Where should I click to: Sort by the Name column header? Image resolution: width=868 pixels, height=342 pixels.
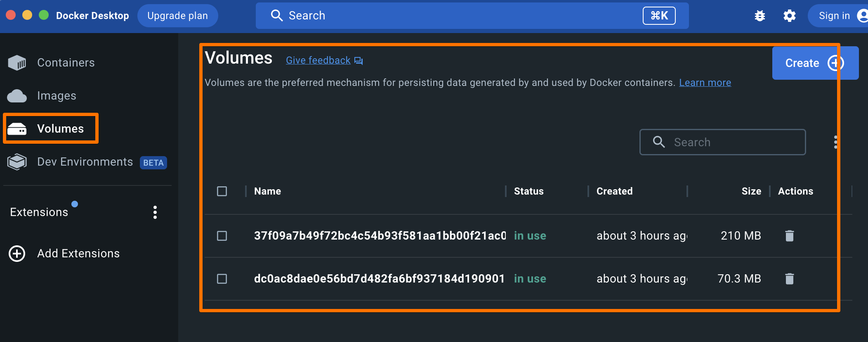pos(267,191)
